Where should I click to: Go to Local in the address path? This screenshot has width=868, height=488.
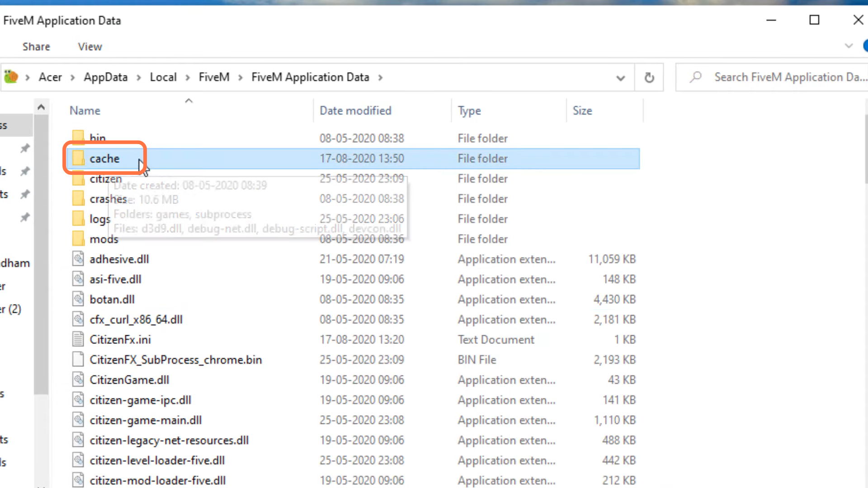point(163,77)
